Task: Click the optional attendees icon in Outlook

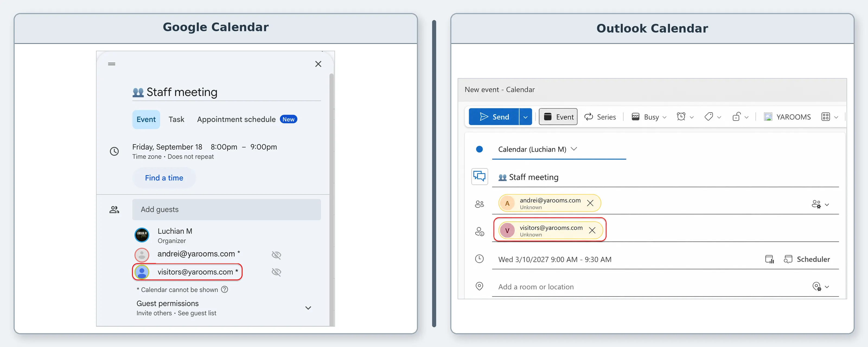Action: point(479,232)
